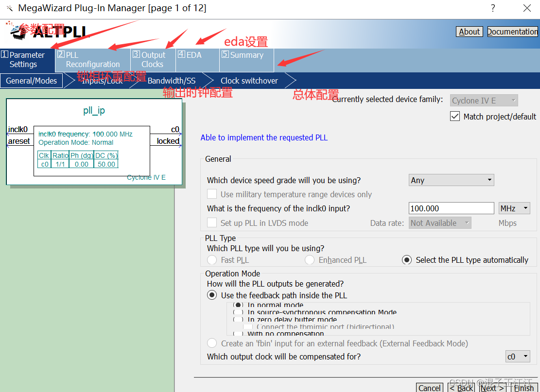The height and width of the screenshot is (392, 540).
Task: Click the 1/1 ratio table cell
Action: (60, 164)
